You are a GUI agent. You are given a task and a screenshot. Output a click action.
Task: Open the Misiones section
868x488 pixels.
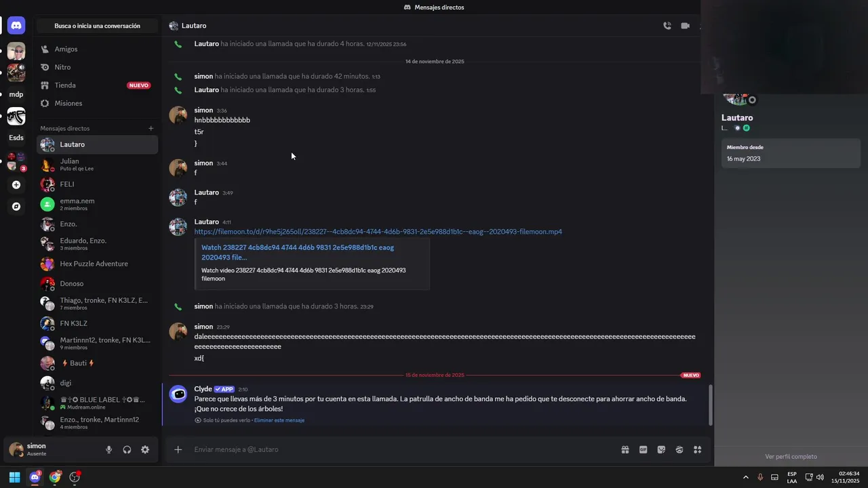click(68, 104)
